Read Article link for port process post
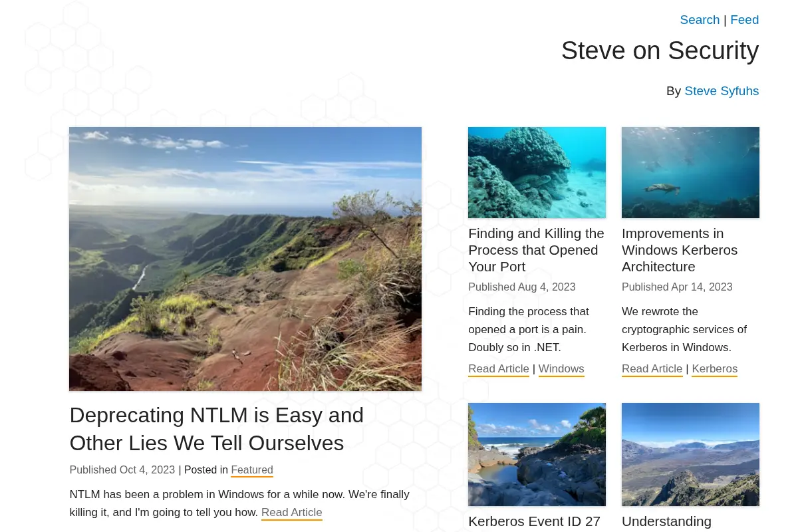Screen dimensions: 798x532 coord(499,368)
